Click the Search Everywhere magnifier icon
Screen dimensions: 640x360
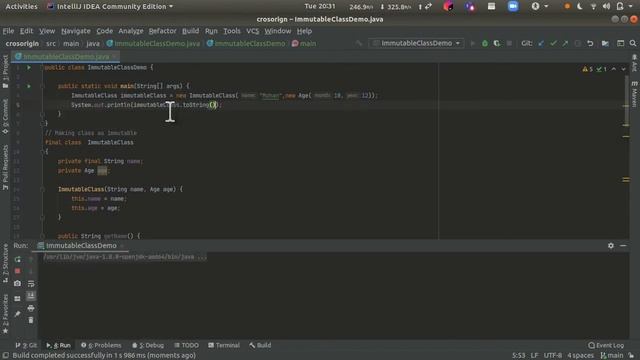coord(633,43)
